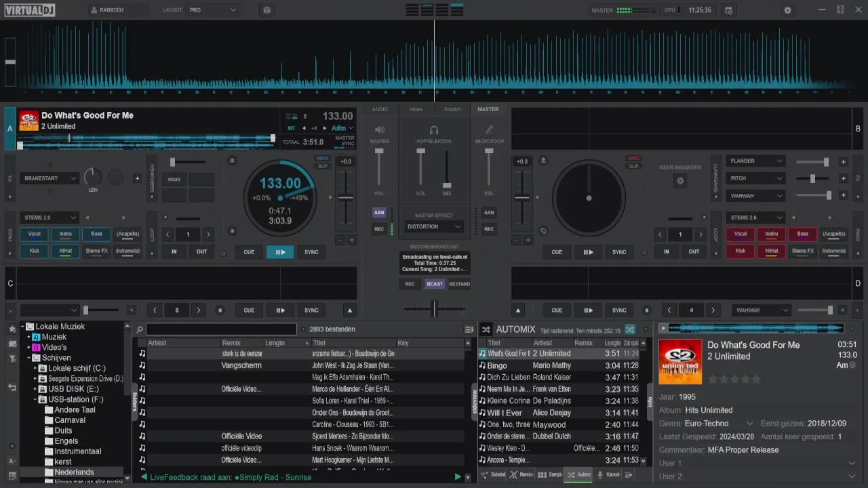Screen dimensions: 868x488
Task: Toggle the BCAST broadcast button
Action: [x=435, y=284]
